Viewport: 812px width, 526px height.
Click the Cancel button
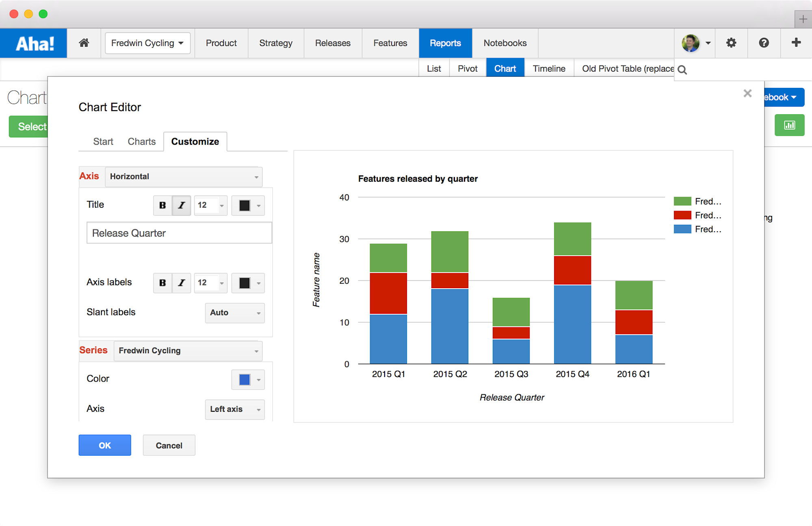(x=169, y=445)
